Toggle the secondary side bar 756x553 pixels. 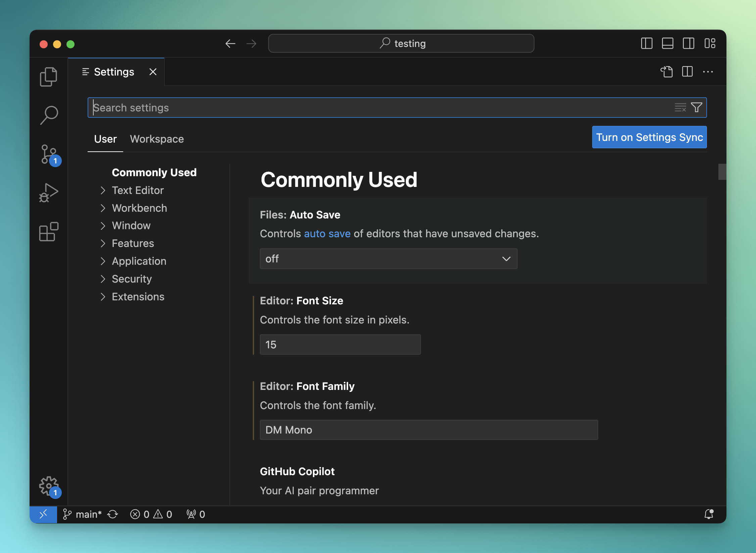(x=688, y=43)
